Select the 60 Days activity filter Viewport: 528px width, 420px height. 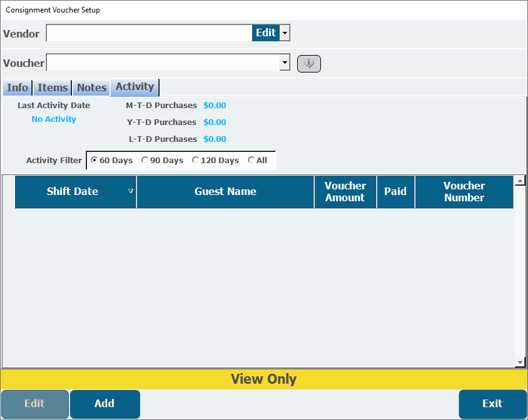(x=94, y=161)
